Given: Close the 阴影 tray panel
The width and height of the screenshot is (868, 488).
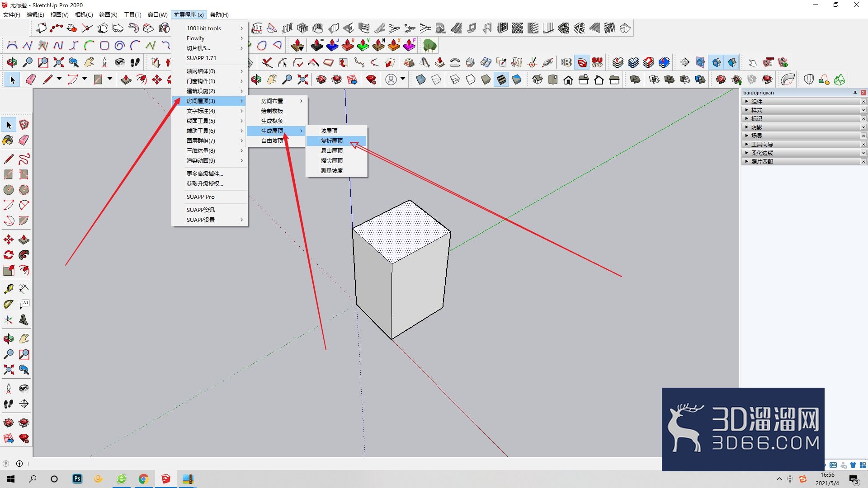Looking at the screenshot, I should pyautogui.click(x=863, y=127).
